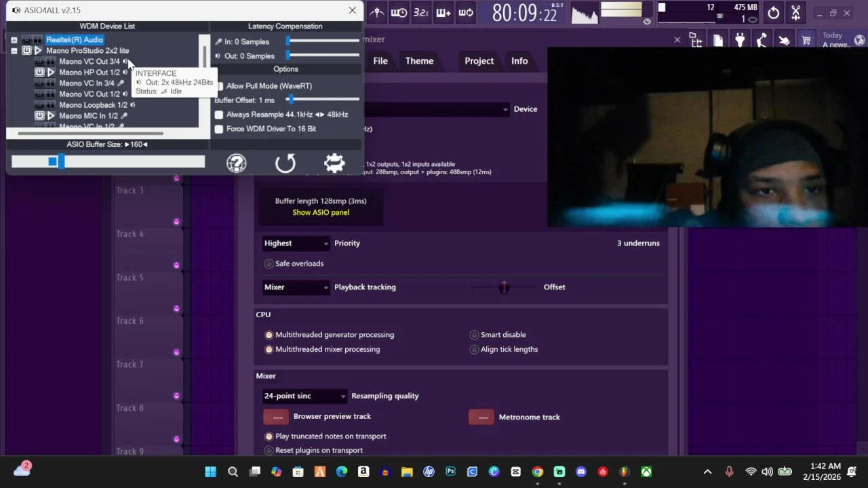Click the reset-to-defaults circular arrow icon
This screenshot has height=488, width=868.
tap(285, 163)
